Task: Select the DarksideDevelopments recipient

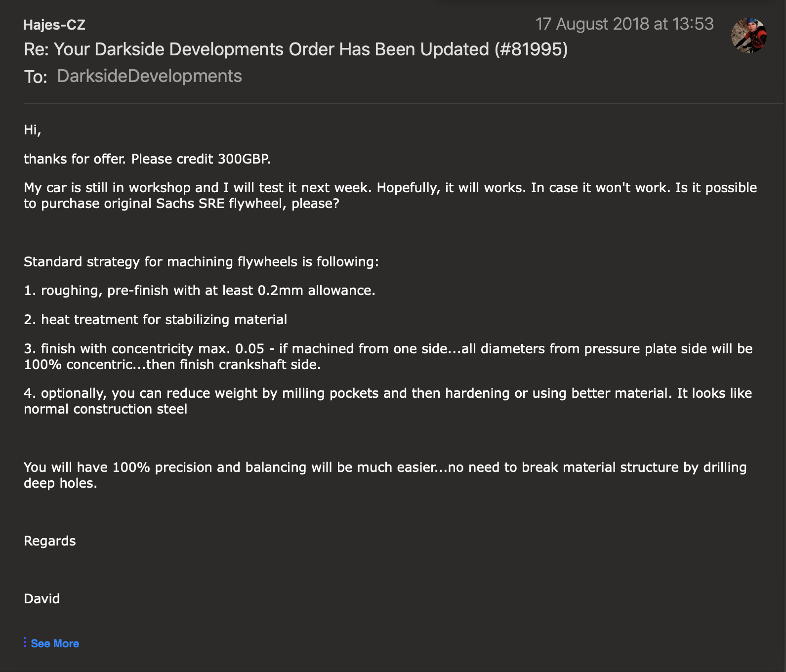Action: 149,76
